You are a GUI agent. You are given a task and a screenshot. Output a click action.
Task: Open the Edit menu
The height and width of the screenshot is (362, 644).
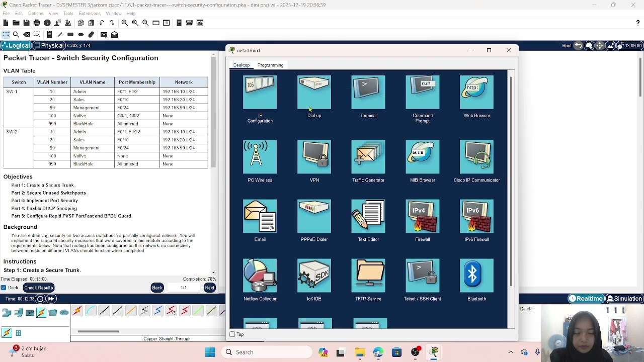coord(19,14)
